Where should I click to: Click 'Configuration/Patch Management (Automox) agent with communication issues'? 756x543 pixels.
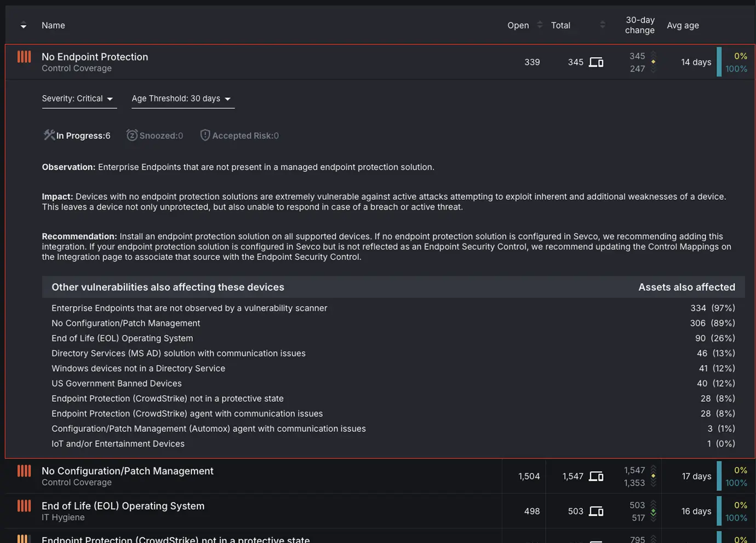209,429
